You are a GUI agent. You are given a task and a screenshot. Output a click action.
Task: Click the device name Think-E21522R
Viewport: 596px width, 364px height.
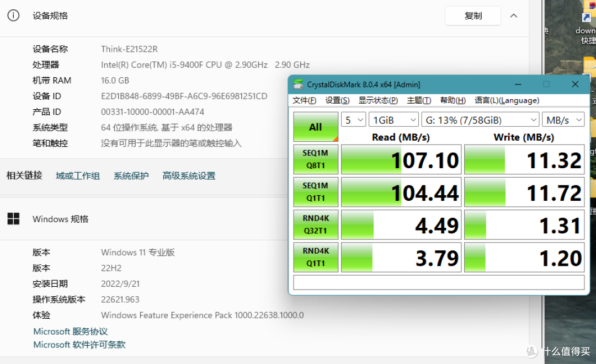pyautogui.click(x=129, y=49)
